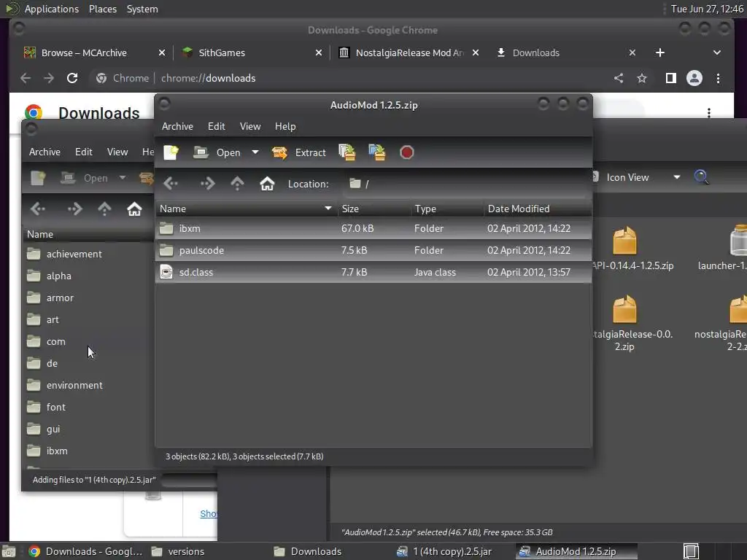Viewport: 747px width, 560px height.
Task: Click the red stop icon in AudioMod toolbar
Action: (406, 152)
